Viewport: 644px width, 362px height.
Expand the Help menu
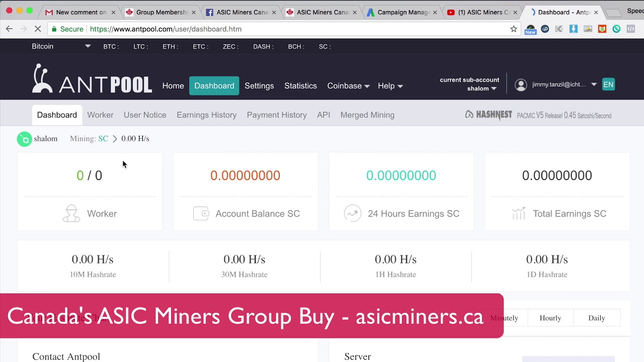[390, 86]
